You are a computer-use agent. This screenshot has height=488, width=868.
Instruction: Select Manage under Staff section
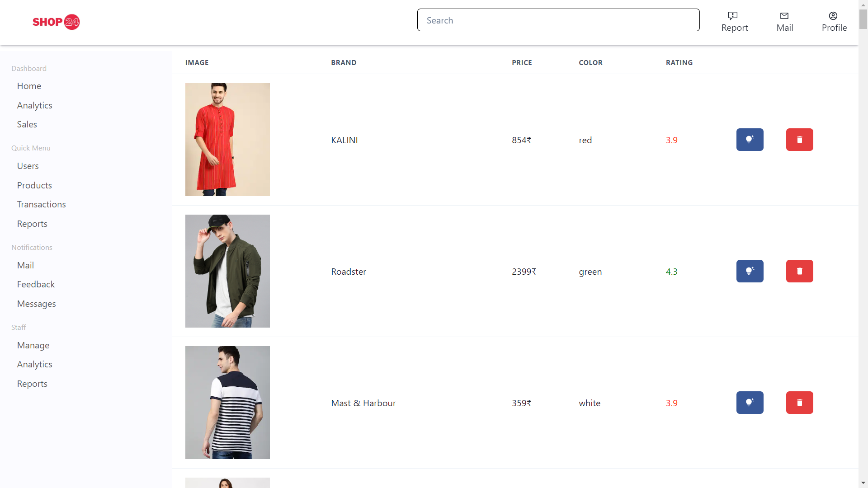coord(33,345)
